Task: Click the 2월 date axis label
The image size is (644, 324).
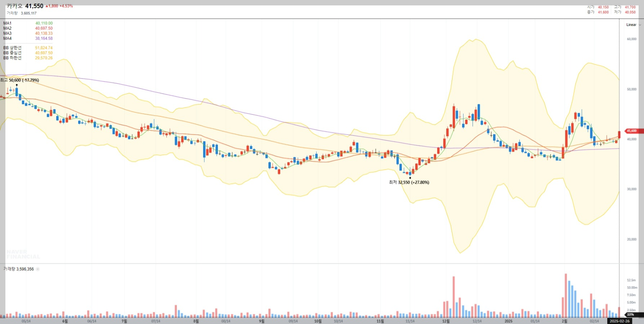Action: [564, 321]
